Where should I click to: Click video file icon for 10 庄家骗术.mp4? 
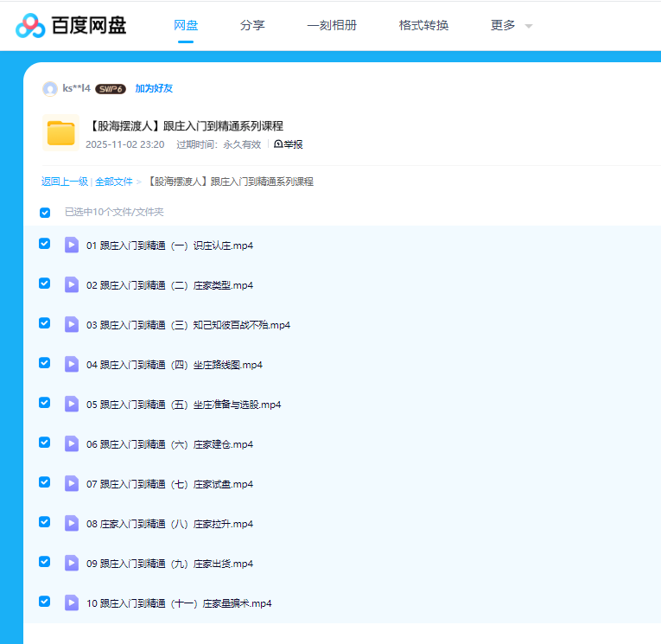tap(72, 603)
